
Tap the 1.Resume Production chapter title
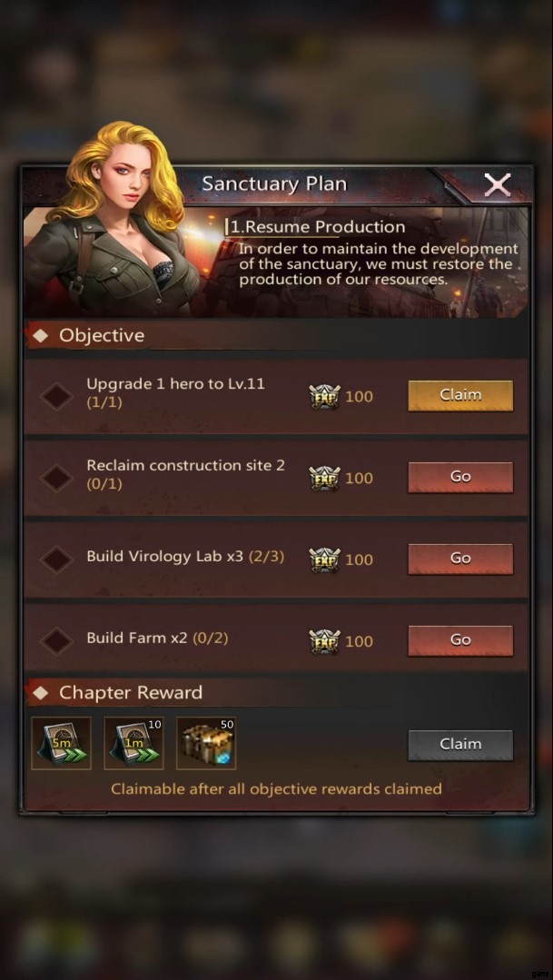pyautogui.click(x=318, y=227)
